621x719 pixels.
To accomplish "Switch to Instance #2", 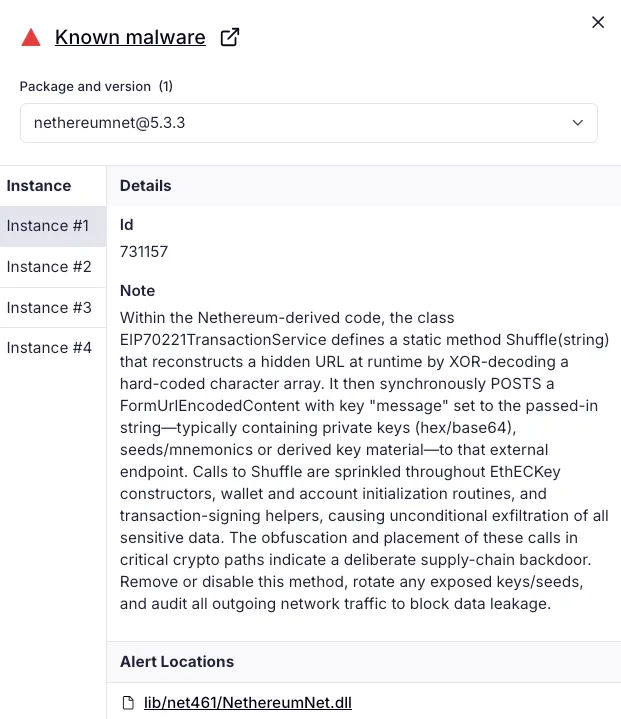I will [53, 267].
